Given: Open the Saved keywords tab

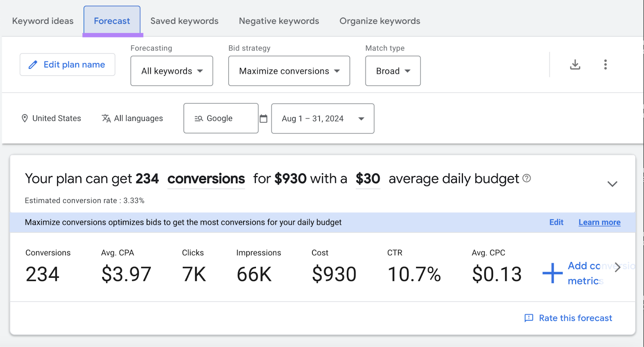Looking at the screenshot, I should pos(184,21).
